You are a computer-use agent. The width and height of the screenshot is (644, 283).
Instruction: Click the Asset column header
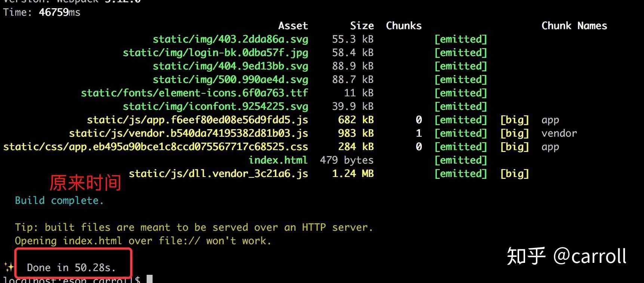[293, 26]
